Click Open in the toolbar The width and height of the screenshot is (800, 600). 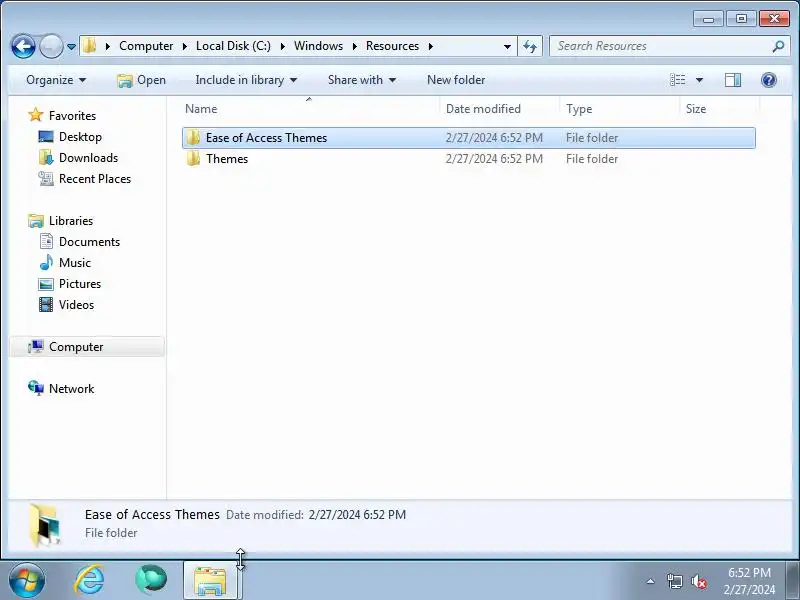coord(141,80)
